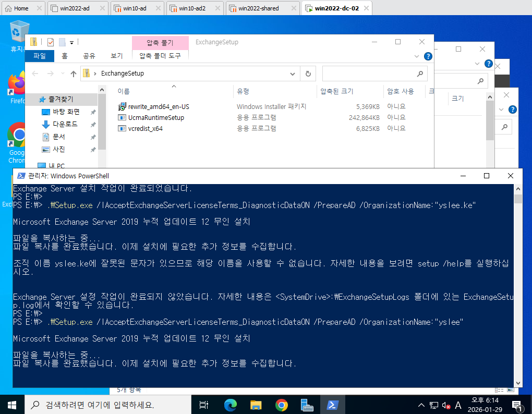Click the ExchangeSetup search field

(374, 74)
